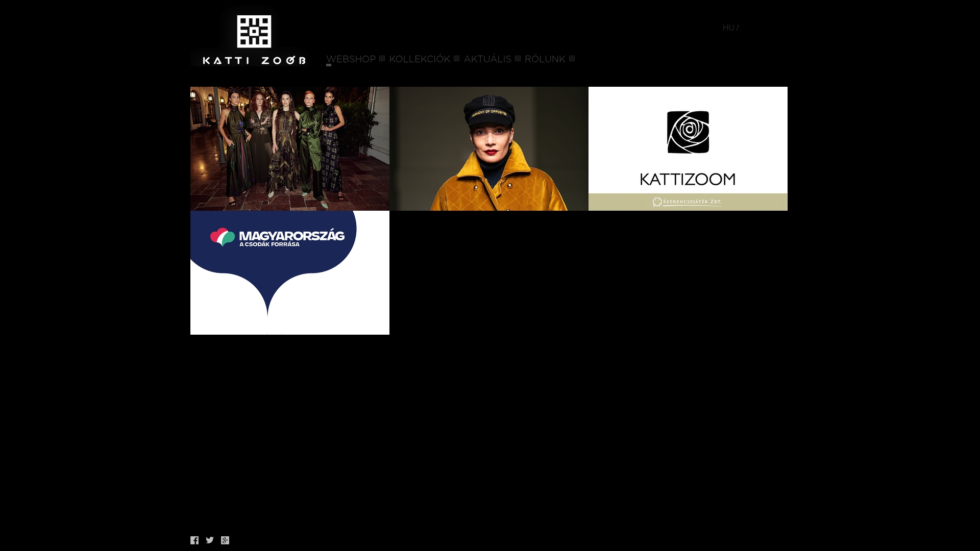Screen dimensions: 980x551
Task: Open the KATTIZOOM Szerencsejáték thumbnail
Action: click(688, 148)
